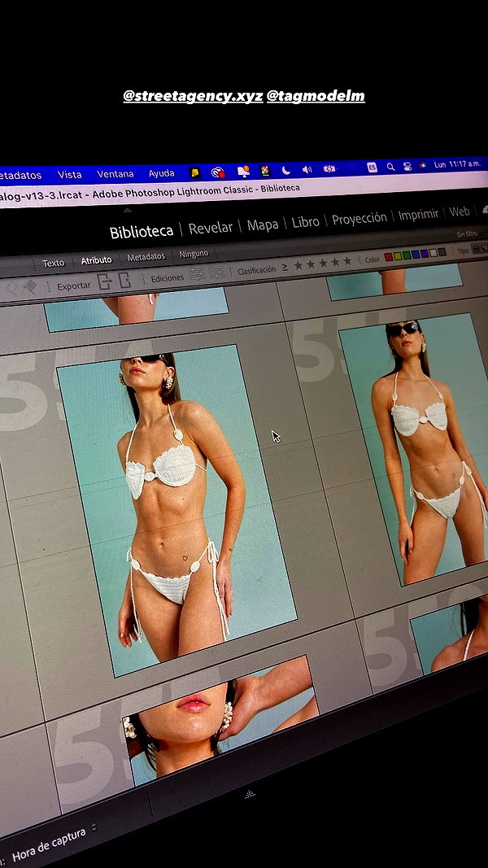Screen dimensions: 488x868
Task: Click the first Ediciones sliders icon
Action: click(x=196, y=273)
